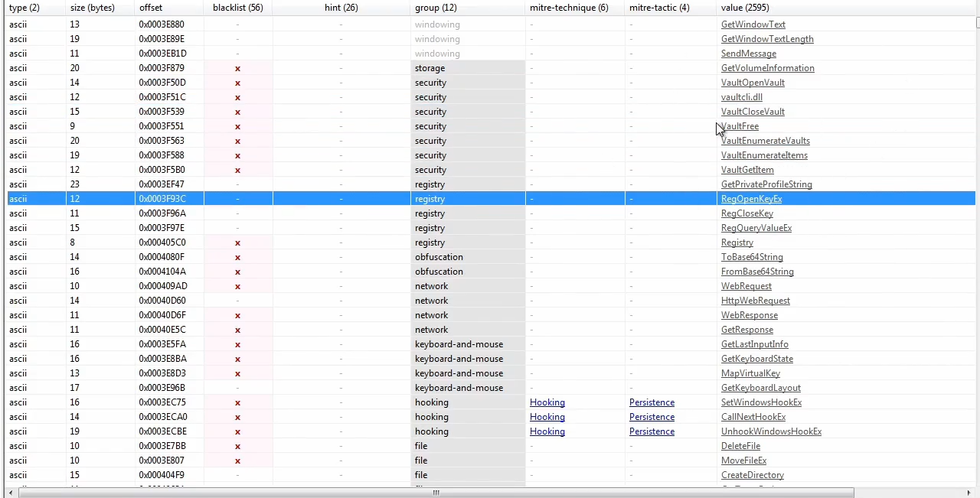Open Persistence tactic link for SetWindowsHookEx row
The height and width of the screenshot is (498, 980).
coord(652,402)
